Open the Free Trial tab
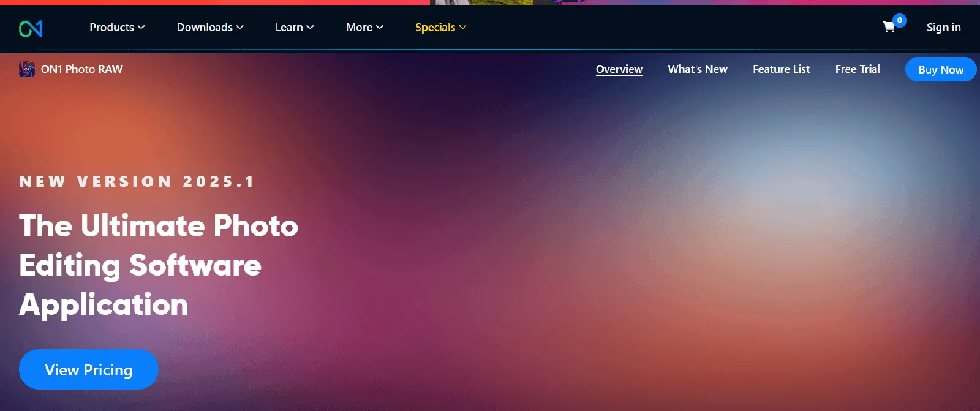This screenshot has height=411, width=980. [x=858, y=69]
